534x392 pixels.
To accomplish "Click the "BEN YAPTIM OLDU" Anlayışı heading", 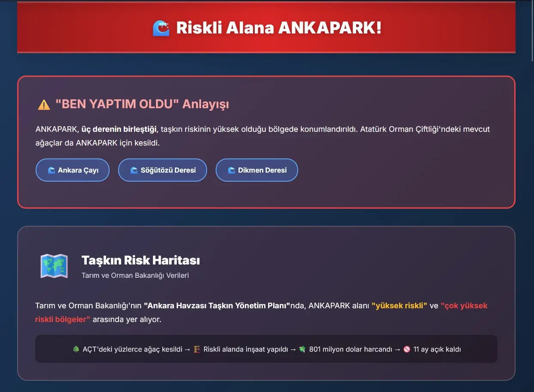I will [142, 104].
